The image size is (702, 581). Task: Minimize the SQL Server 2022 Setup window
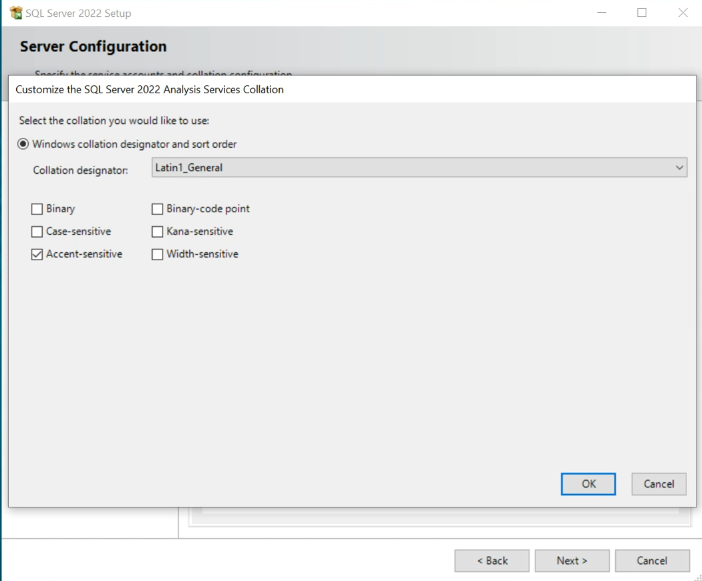click(602, 13)
